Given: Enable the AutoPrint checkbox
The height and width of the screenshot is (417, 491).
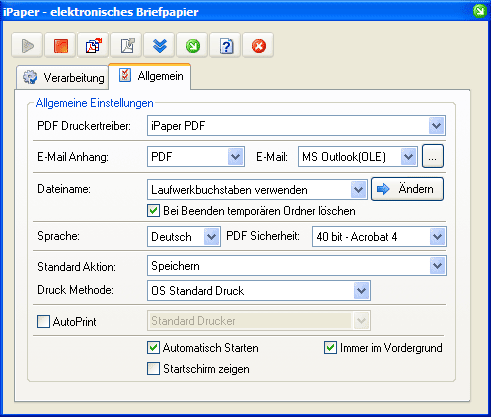Looking at the screenshot, I should coord(43,322).
